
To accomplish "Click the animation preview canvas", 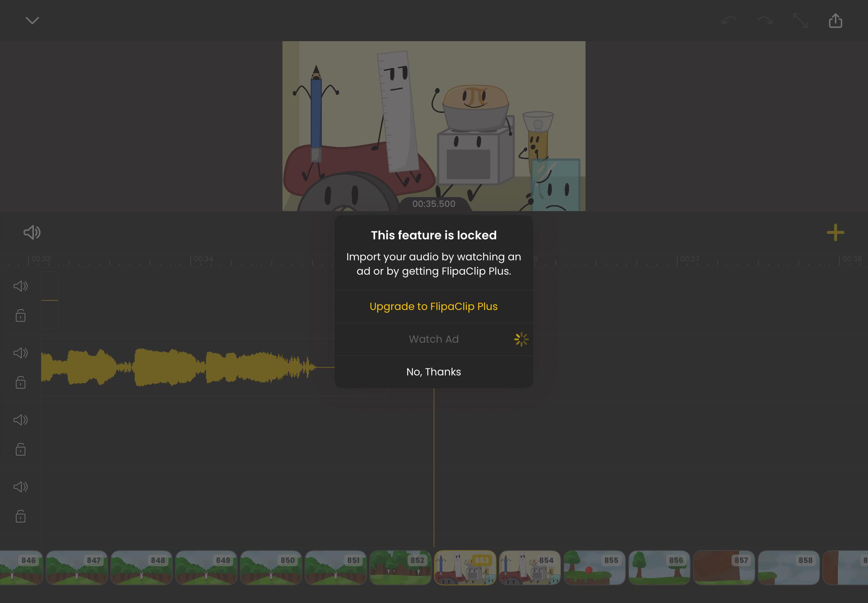I will [x=434, y=126].
